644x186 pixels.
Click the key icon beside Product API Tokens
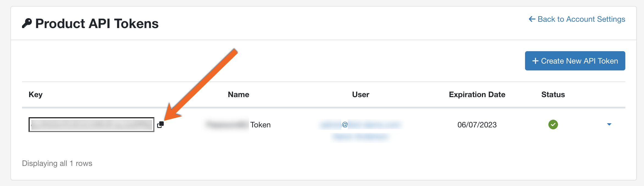(27, 23)
